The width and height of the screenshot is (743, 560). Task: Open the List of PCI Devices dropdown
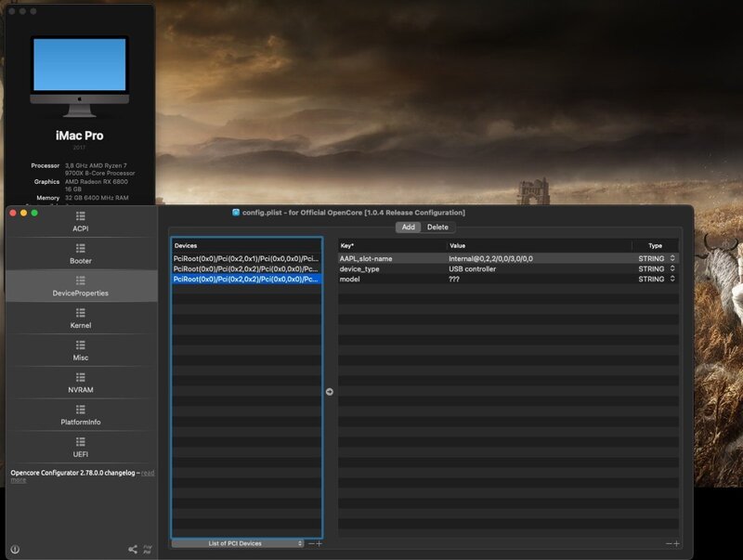pyautogui.click(x=238, y=543)
